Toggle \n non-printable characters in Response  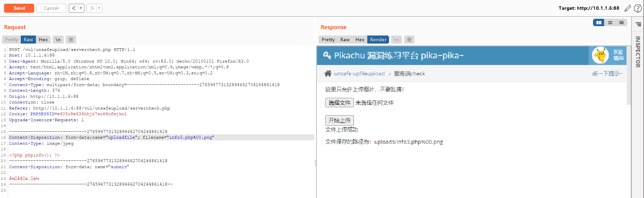(x=396, y=40)
